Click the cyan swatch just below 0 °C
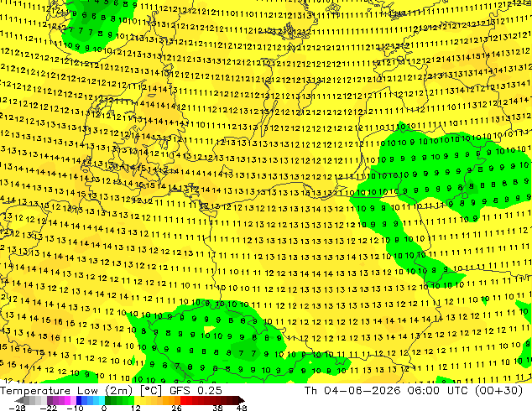Screen dimensions: 532x411 coord(102,400)
